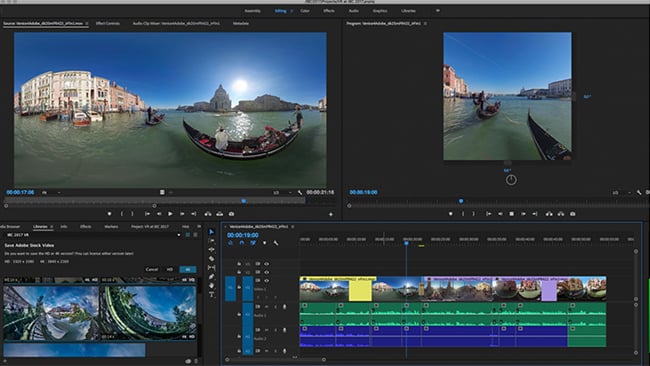Switch to Color workspace
The width and height of the screenshot is (650, 366).
[305, 11]
